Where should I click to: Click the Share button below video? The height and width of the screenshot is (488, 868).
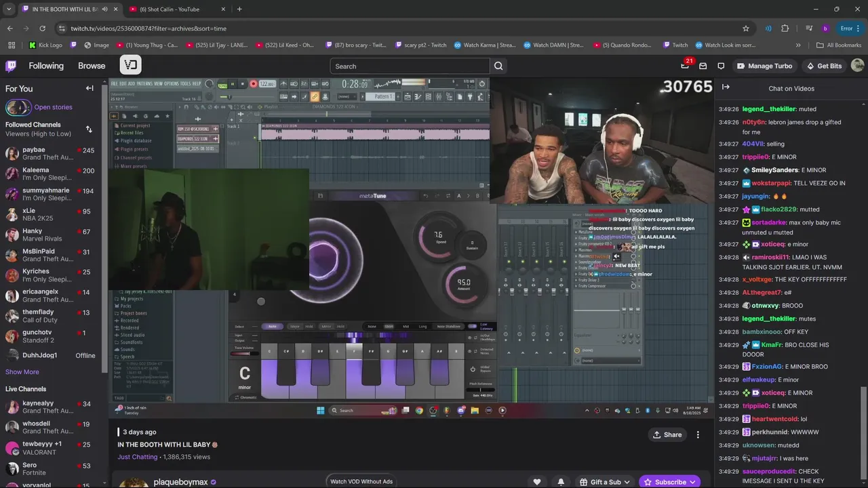pyautogui.click(x=667, y=434)
